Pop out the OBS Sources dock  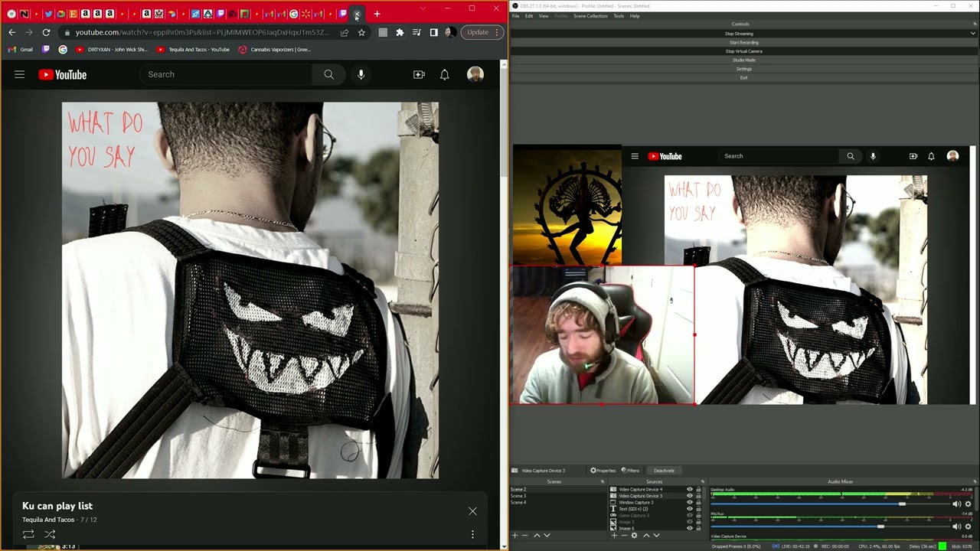pyautogui.click(x=702, y=481)
